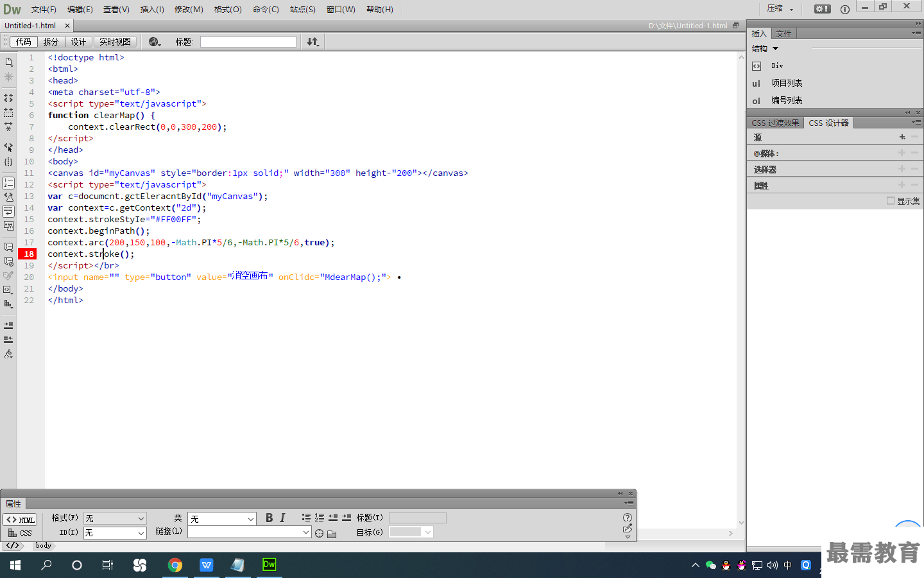924x578 pixels.
Task: Click the Quick Tag Editor icon in Properties
Action: tap(628, 529)
